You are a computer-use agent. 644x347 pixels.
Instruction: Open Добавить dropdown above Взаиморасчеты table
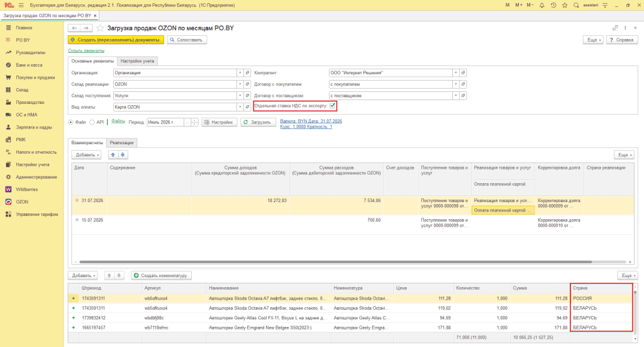click(86, 154)
